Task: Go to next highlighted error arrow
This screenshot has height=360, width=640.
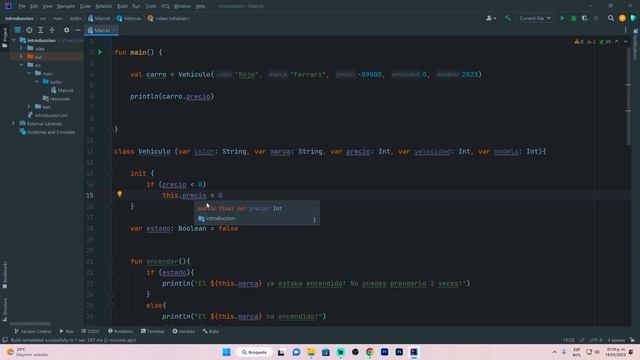Action: point(625,42)
